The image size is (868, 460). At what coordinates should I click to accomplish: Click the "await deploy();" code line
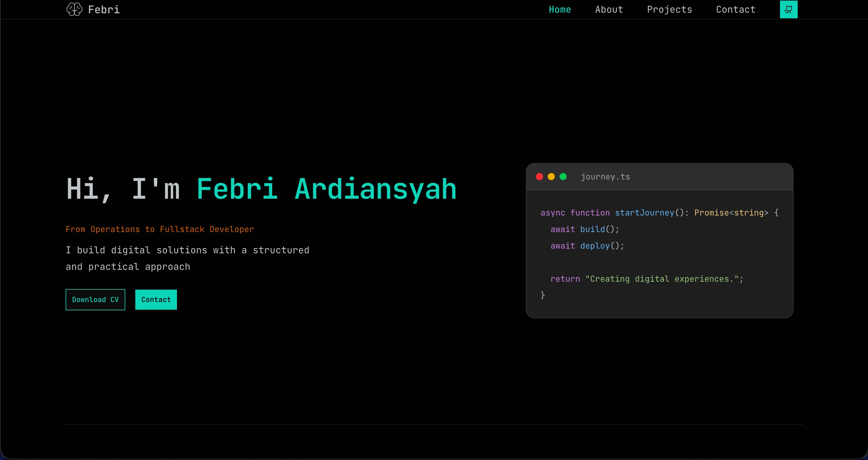click(587, 246)
